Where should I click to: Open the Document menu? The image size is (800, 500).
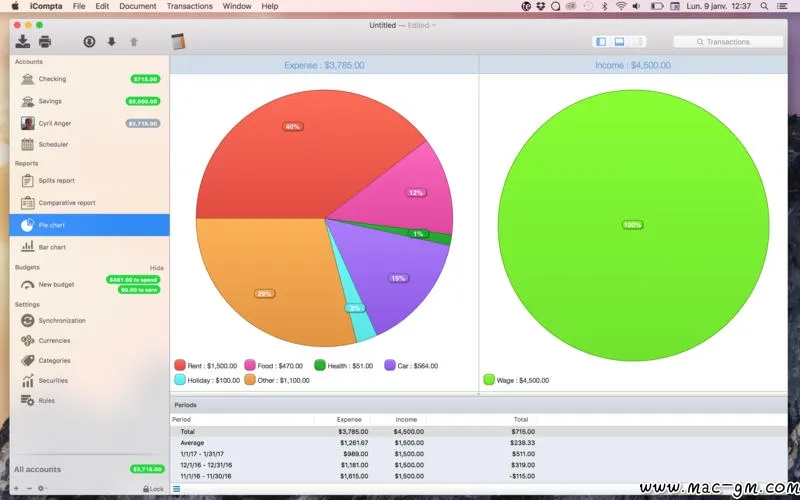138,6
